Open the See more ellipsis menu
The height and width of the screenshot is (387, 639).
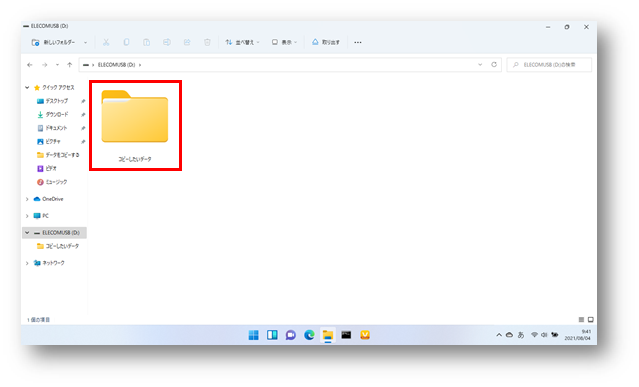coord(358,42)
